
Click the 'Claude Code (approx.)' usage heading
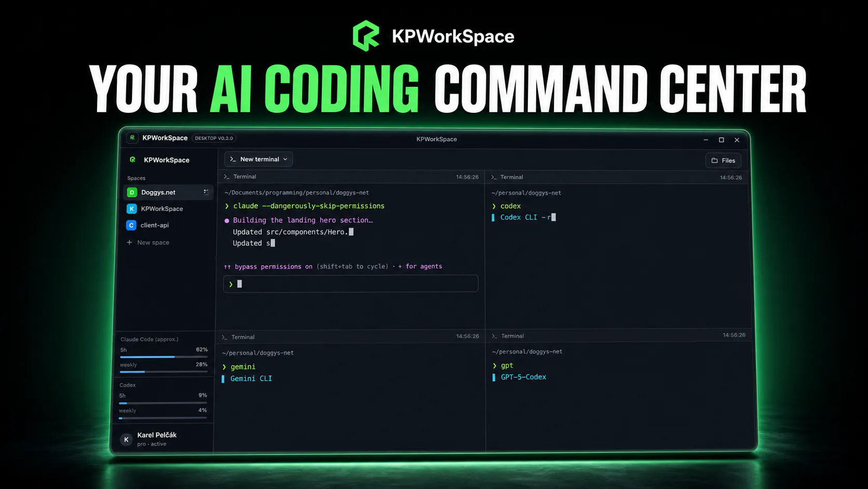[x=150, y=339]
